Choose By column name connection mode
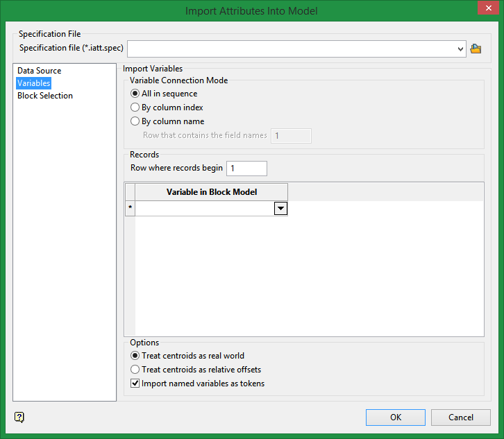 tap(135, 121)
